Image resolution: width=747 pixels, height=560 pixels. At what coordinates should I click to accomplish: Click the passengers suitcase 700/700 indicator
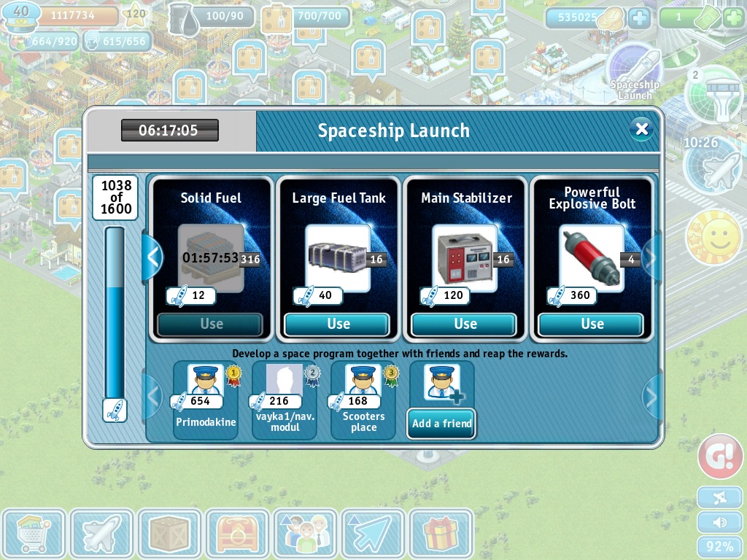point(305,17)
